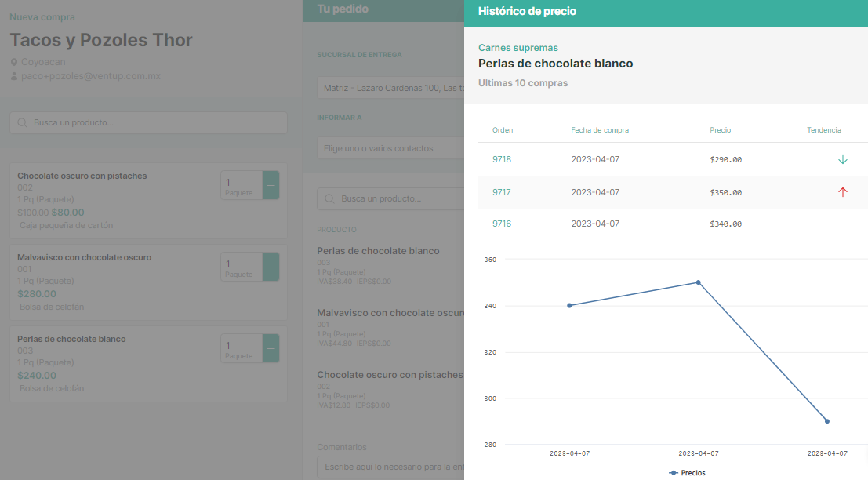Viewport: 868px width, 480px height.
Task: Click search magnifier icon in left product search
Action: (22, 123)
